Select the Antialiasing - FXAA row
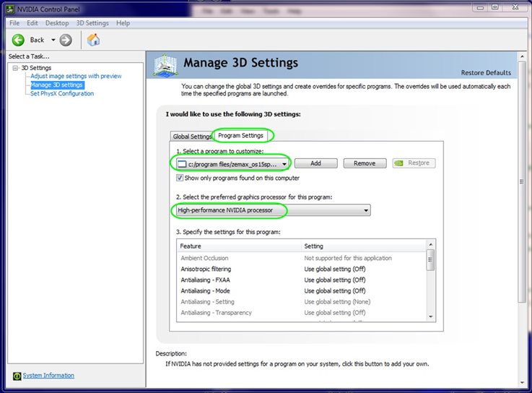Image resolution: width=532 pixels, height=393 pixels. pos(301,280)
